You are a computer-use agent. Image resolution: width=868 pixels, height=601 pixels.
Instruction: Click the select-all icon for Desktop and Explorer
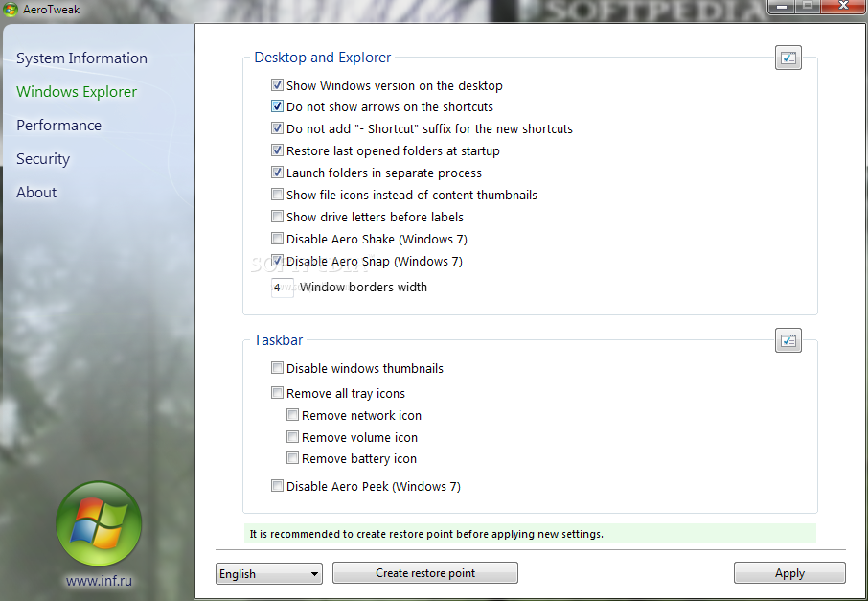pyautogui.click(x=788, y=58)
